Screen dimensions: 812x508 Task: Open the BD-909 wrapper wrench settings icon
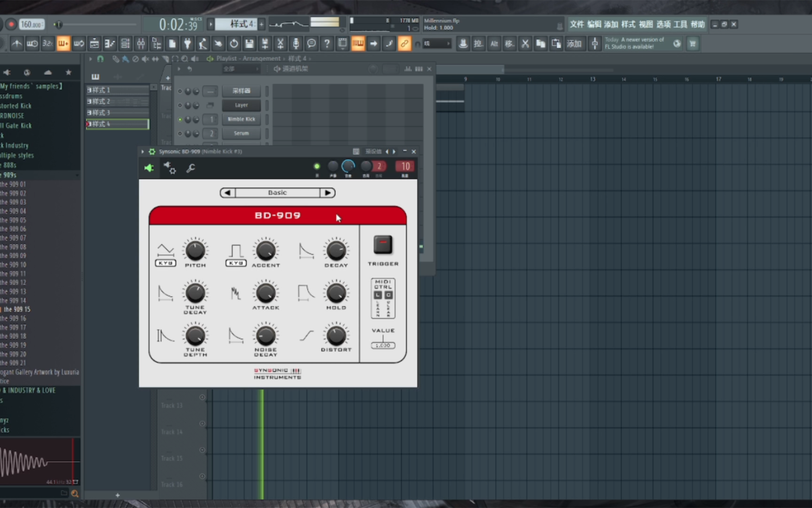(x=190, y=168)
